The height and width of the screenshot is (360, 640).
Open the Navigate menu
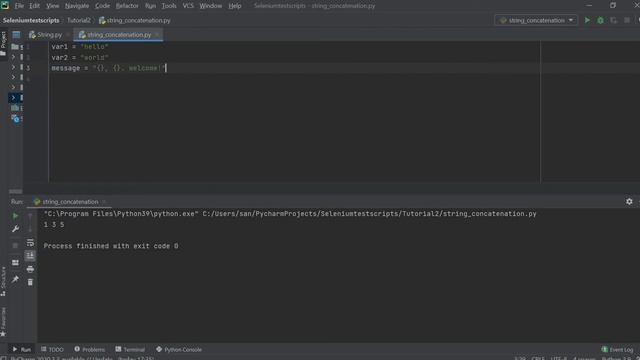point(77,6)
